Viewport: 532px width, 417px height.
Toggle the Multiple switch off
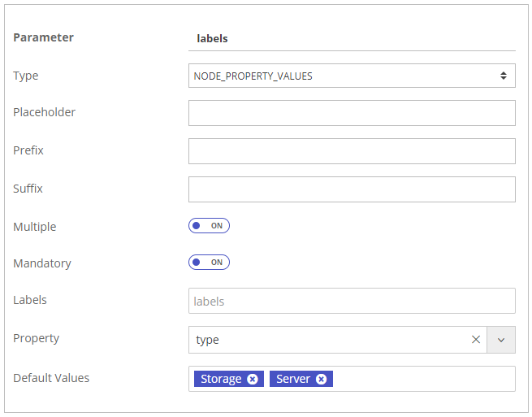coord(210,226)
